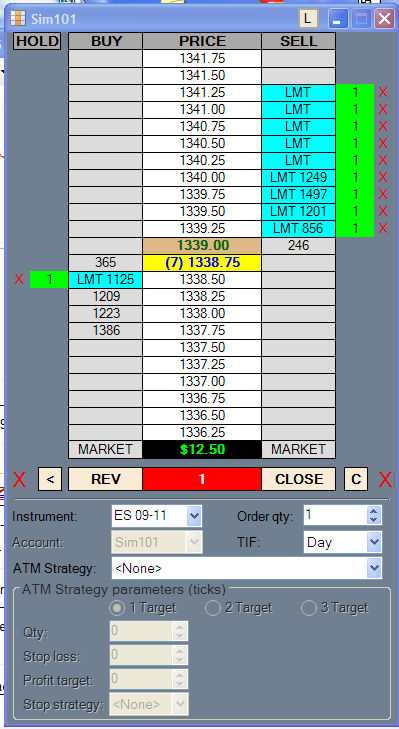Screen dimensions: 399x729
Task: Click the $12.50 profit and loss cell
Action: click(x=202, y=450)
